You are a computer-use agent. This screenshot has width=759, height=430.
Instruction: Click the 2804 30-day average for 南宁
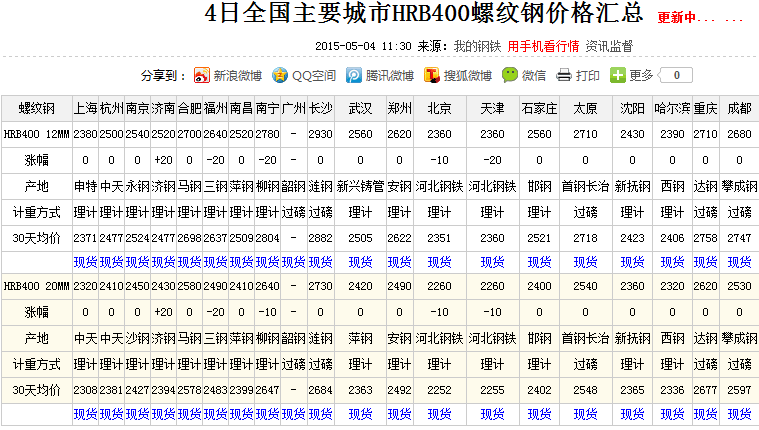pos(267,238)
